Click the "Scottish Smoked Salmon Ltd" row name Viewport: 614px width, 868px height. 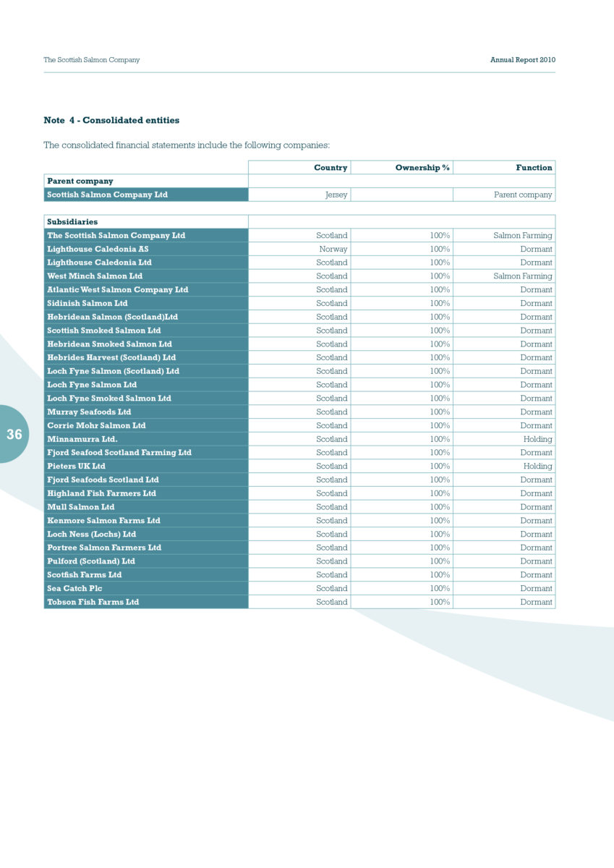click(104, 331)
